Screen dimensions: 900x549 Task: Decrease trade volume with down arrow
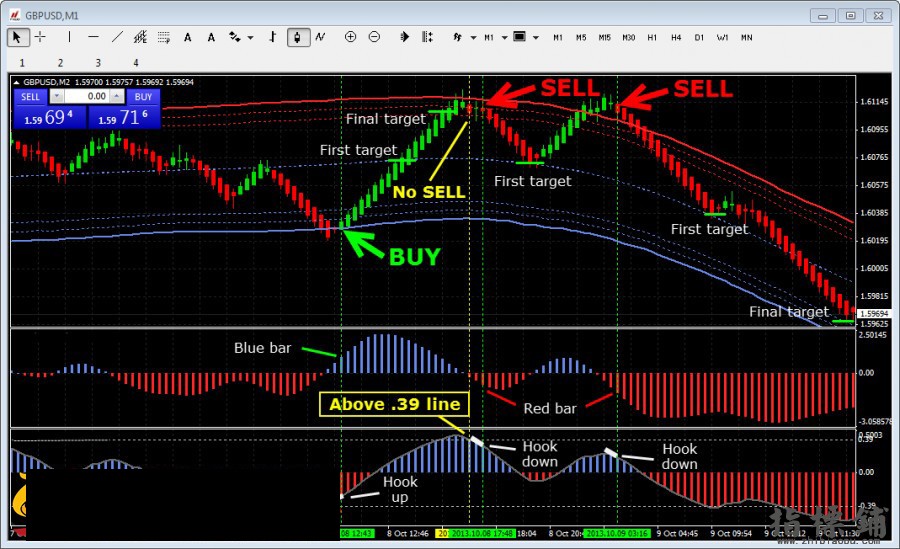57,96
